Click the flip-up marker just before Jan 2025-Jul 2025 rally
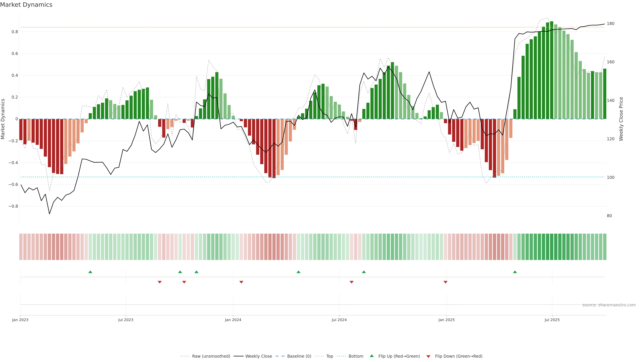This screenshot has width=644, height=362. (515, 272)
